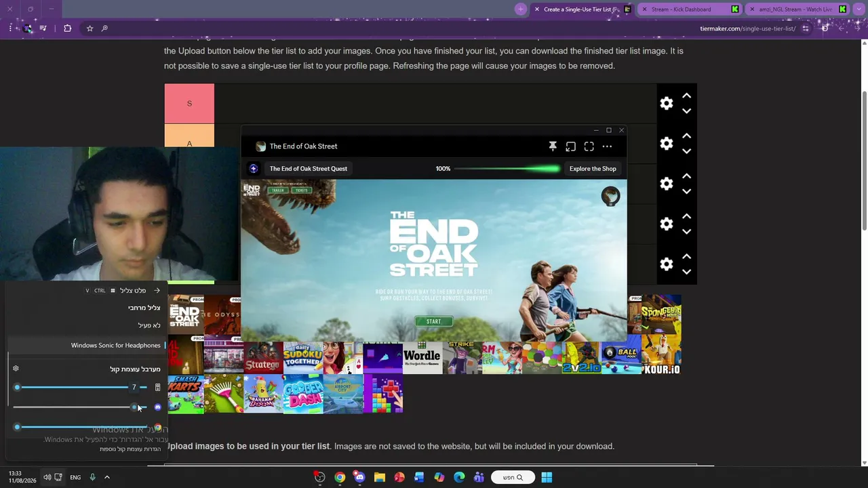Select the SpongeBob game thumbnail
Image resolution: width=868 pixels, height=488 pixels.
pos(661,315)
